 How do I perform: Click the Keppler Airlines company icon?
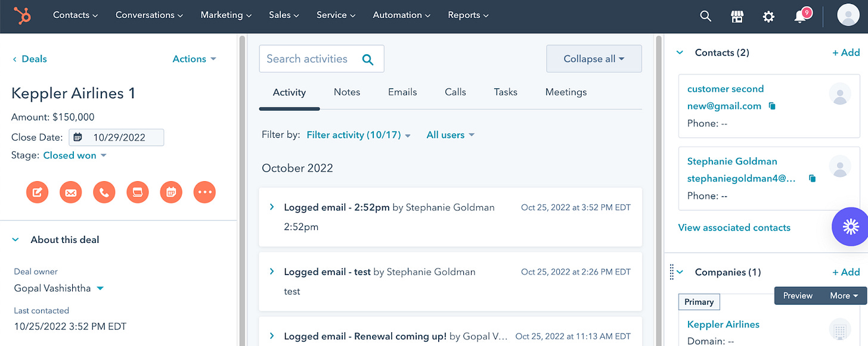pos(840,329)
